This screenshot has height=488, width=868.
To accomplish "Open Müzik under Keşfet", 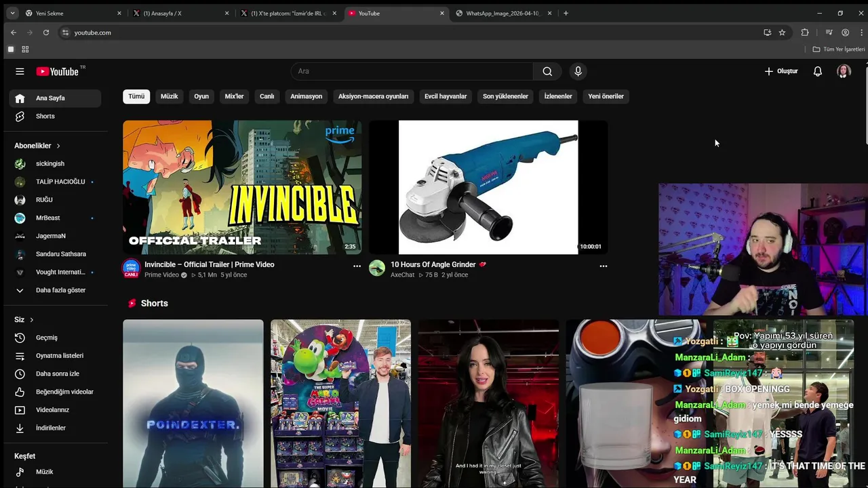I will 55,472.
